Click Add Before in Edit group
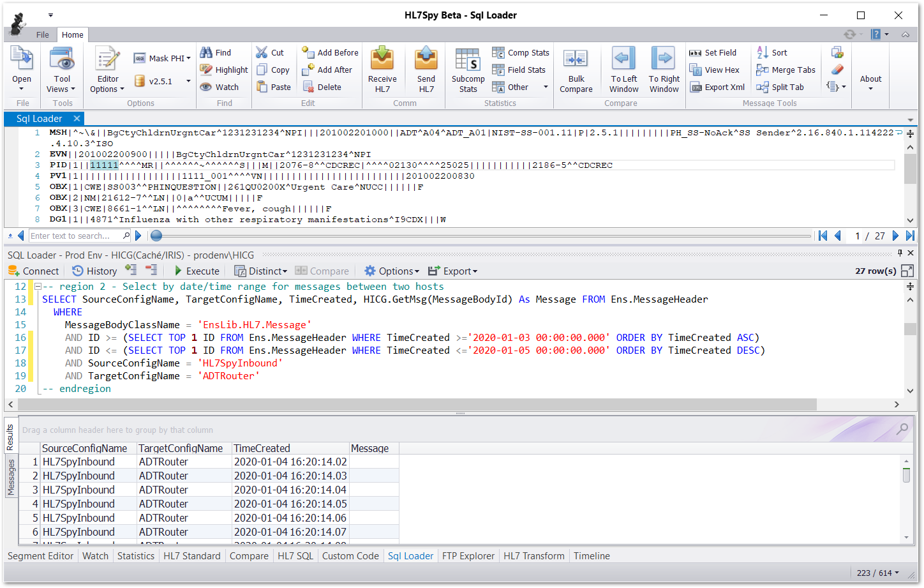The width and height of the screenshot is (924, 588). (330, 52)
